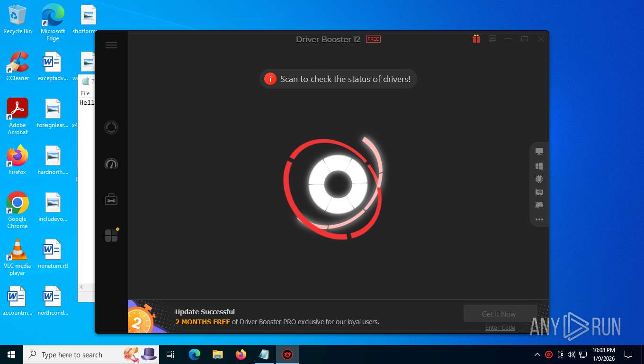Select the CCleaner desktop shortcut
The height and width of the screenshot is (364, 644).
coord(18,66)
